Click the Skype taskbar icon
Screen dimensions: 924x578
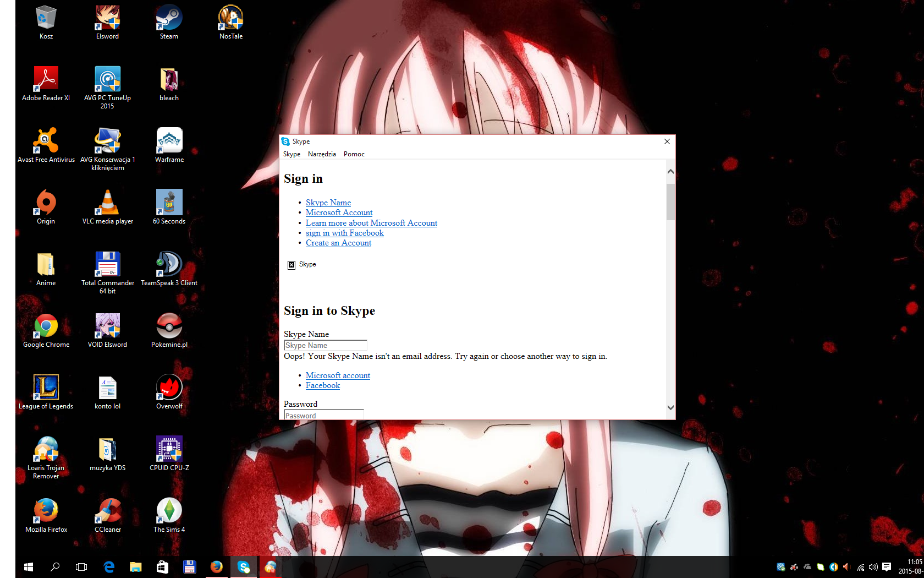[x=243, y=566]
